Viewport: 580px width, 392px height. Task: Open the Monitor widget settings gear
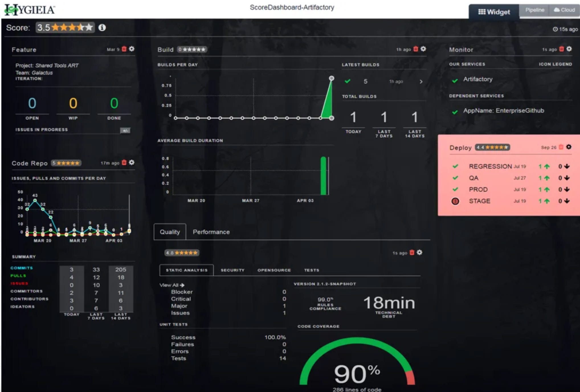569,49
